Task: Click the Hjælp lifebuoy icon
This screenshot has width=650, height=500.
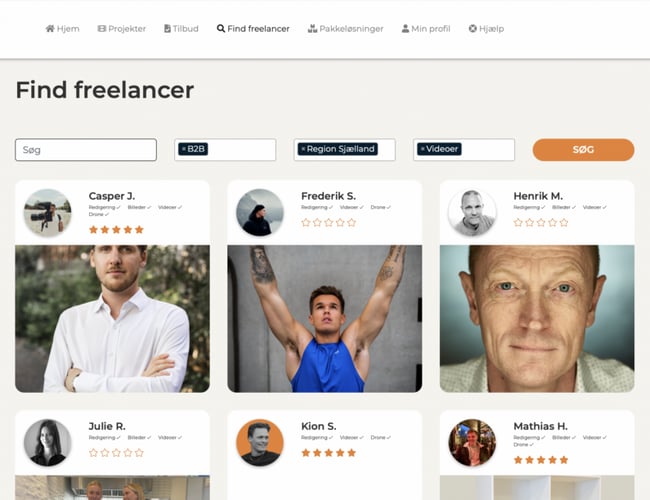Action: 473,29
